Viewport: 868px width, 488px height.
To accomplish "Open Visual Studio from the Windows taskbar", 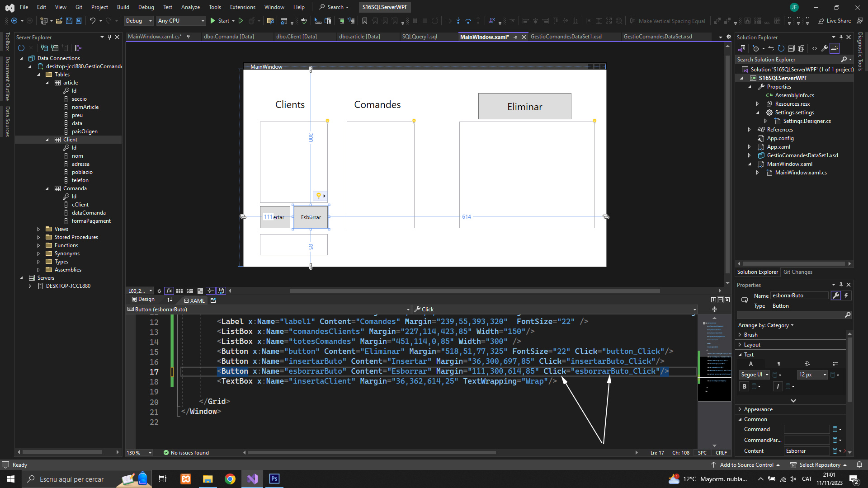I will 252,479.
